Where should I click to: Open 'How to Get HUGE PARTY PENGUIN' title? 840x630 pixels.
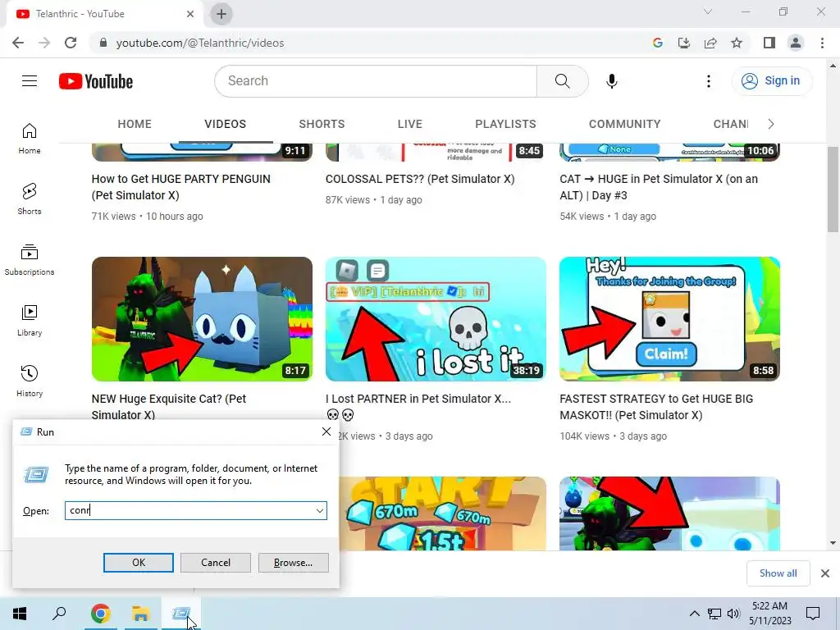point(181,187)
